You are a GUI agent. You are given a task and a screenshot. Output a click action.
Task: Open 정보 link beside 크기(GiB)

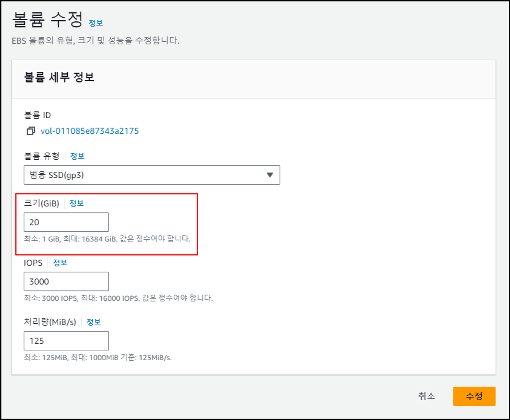(76, 203)
